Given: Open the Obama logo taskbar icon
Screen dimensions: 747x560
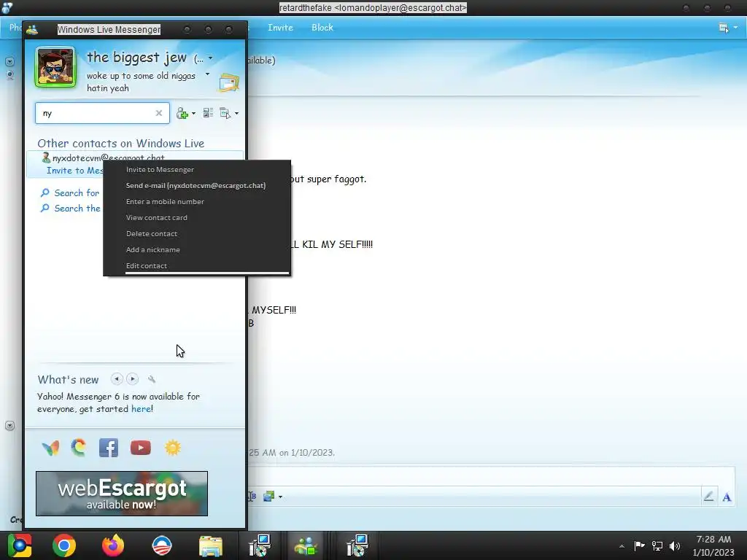Looking at the screenshot, I should tap(161, 545).
